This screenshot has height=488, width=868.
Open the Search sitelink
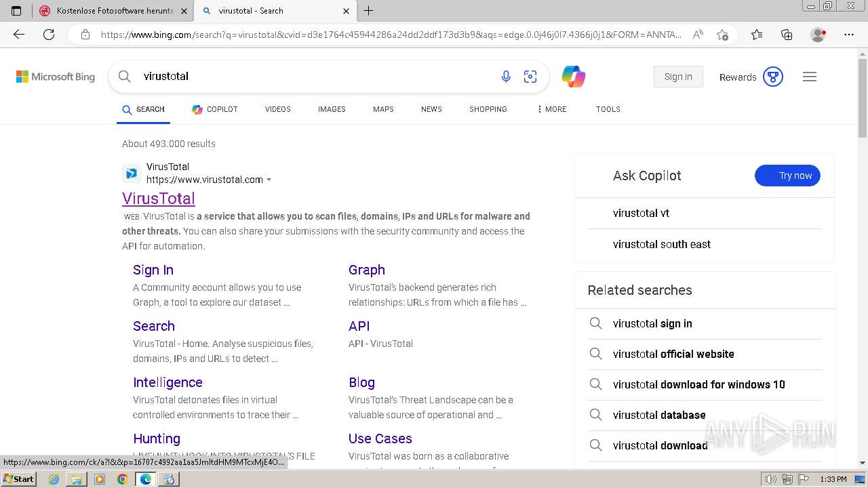coord(154,326)
